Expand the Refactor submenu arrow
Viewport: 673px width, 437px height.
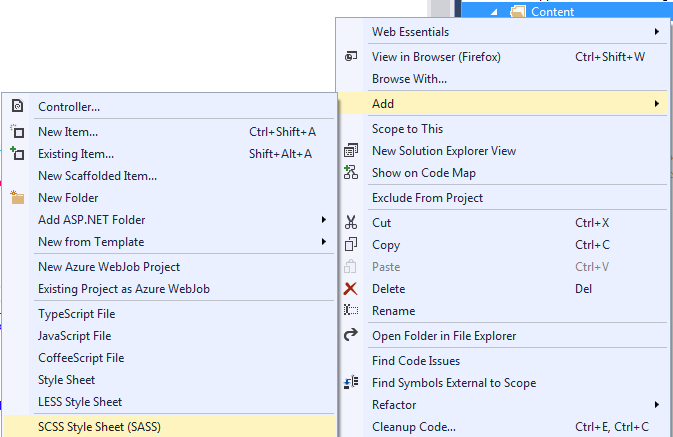(x=656, y=404)
